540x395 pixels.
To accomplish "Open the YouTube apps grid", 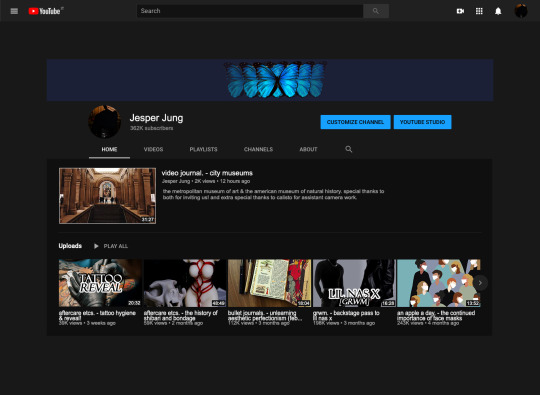I will [x=479, y=11].
